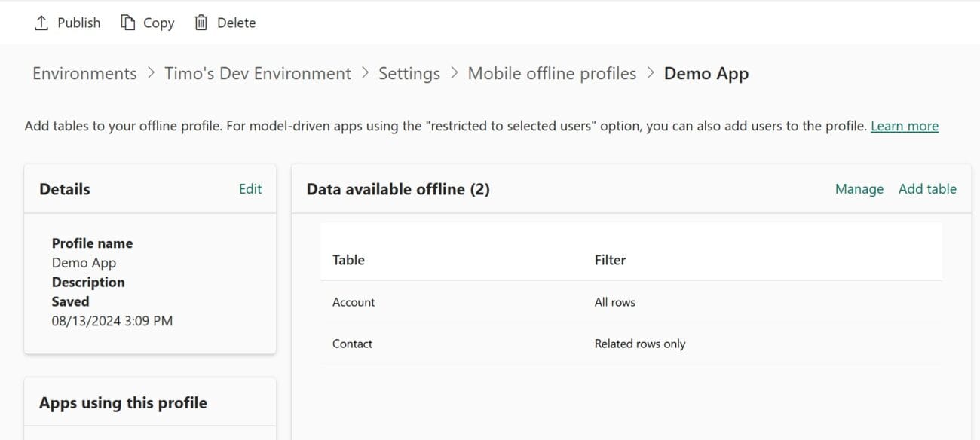Click Add table

point(927,189)
